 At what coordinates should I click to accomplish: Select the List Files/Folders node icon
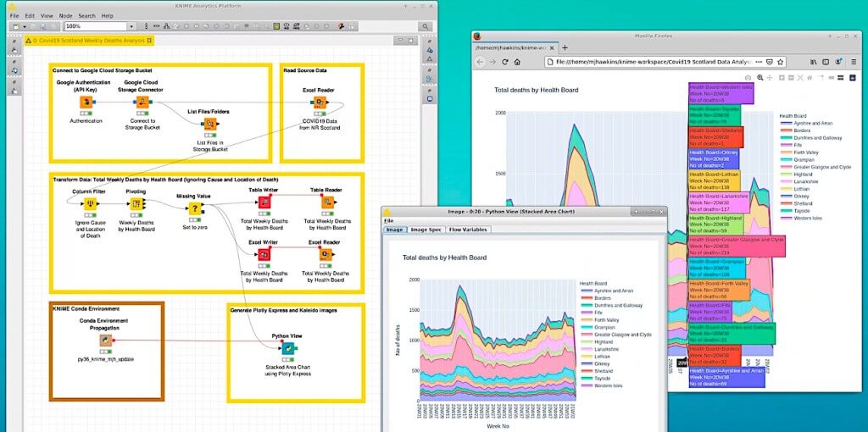click(210, 124)
